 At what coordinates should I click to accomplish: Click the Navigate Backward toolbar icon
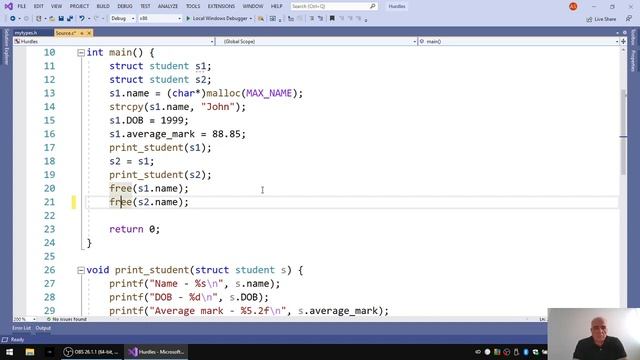tap(13, 18)
